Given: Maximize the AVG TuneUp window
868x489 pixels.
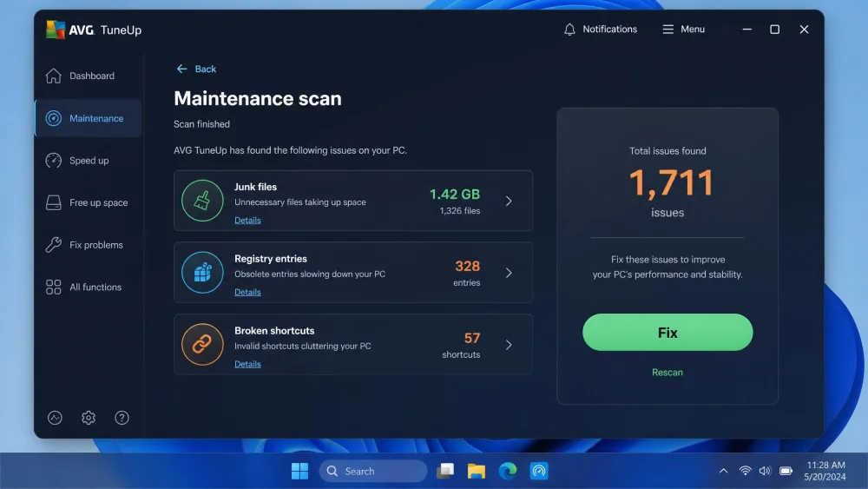Looking at the screenshot, I should click(774, 30).
